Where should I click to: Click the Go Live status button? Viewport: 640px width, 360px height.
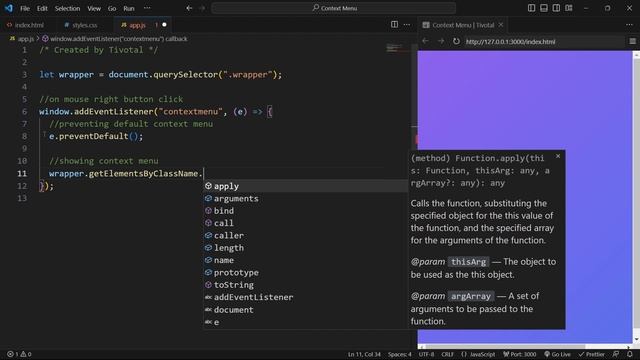(x=557, y=354)
